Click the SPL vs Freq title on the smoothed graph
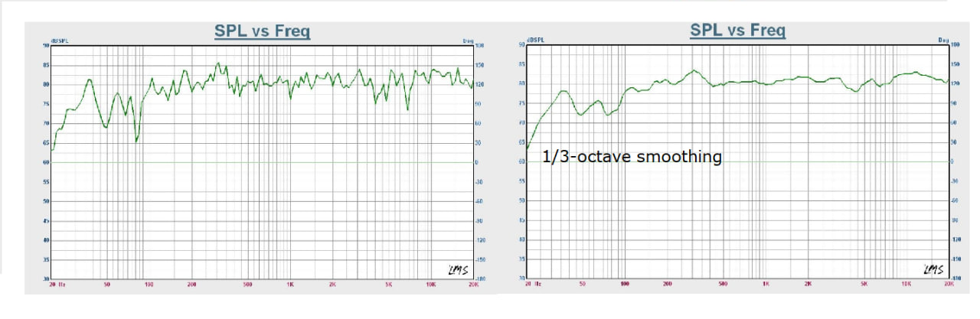Image resolution: width=980 pixels, height=319 pixels. click(737, 31)
